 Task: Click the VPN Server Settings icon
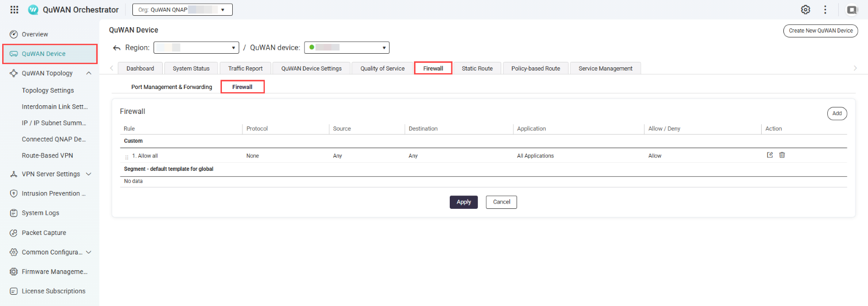coord(14,174)
